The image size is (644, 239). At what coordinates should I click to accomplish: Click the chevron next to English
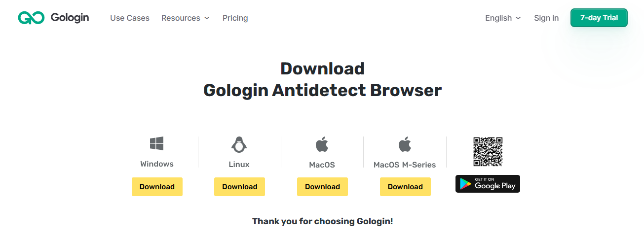[518, 18]
